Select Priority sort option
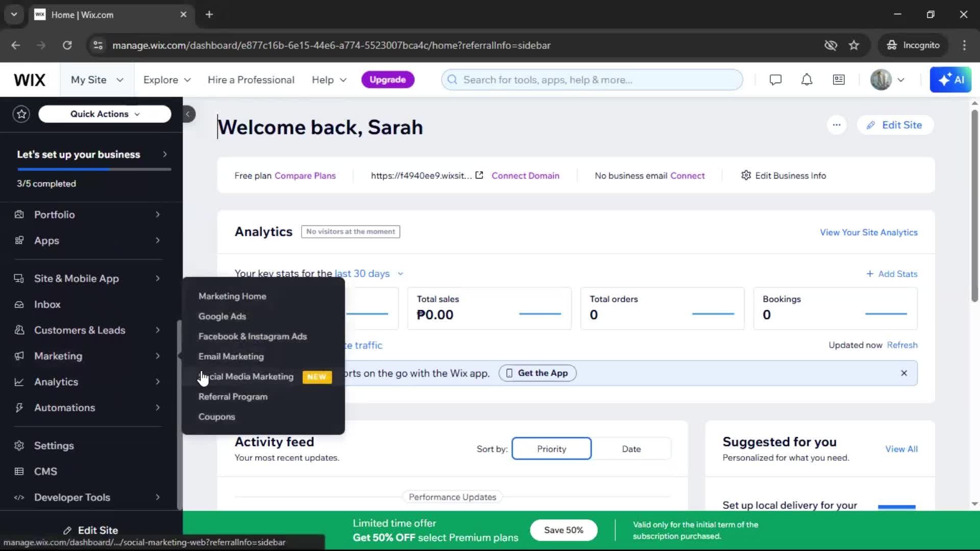Image resolution: width=980 pixels, height=551 pixels. [551, 449]
